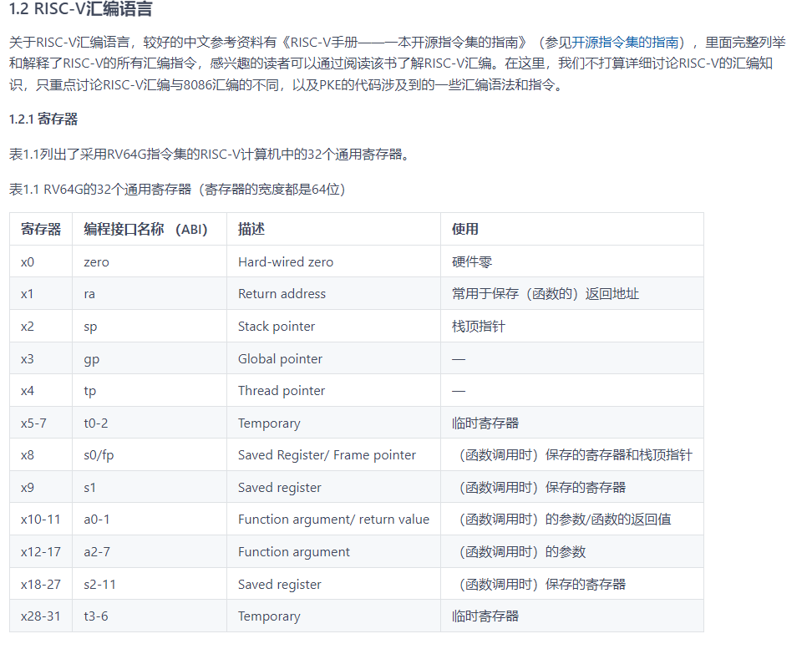Screen dimensions: 812x649
Task: Click Temporary description in x5-7 row
Action: pyautogui.click(x=333, y=423)
